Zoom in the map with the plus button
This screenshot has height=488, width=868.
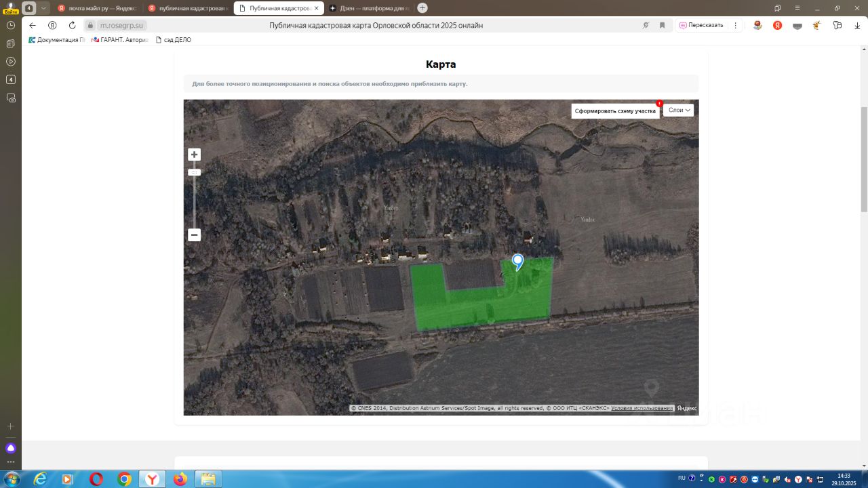coord(194,155)
